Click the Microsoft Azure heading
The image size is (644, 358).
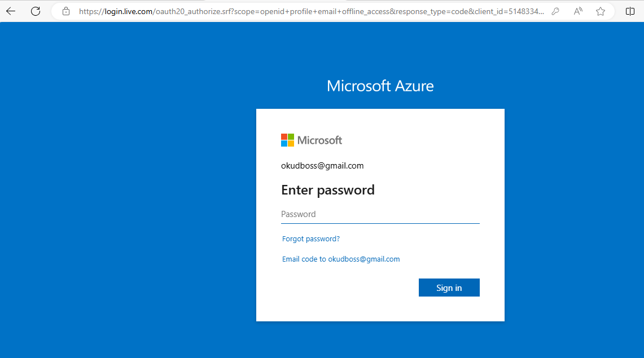tap(380, 86)
